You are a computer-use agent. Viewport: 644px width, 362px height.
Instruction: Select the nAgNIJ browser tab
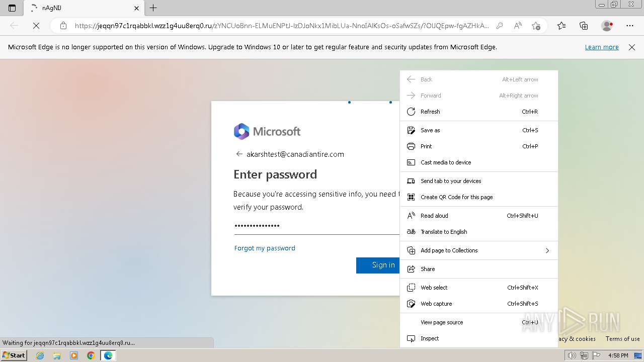tap(84, 8)
